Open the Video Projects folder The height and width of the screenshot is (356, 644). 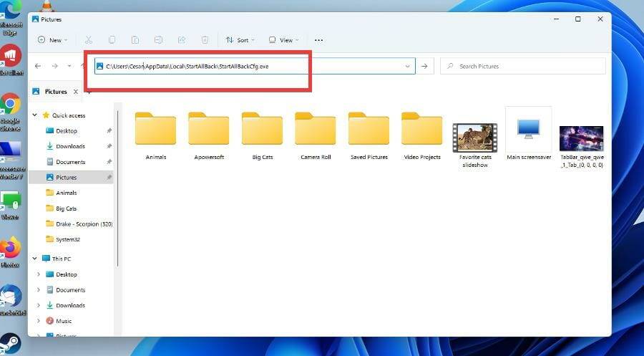[421, 135]
